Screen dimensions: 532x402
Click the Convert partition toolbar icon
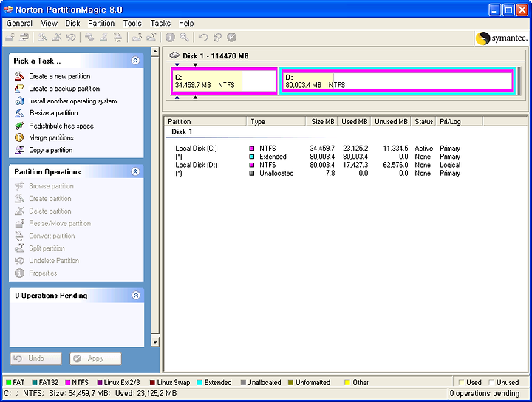(x=117, y=37)
